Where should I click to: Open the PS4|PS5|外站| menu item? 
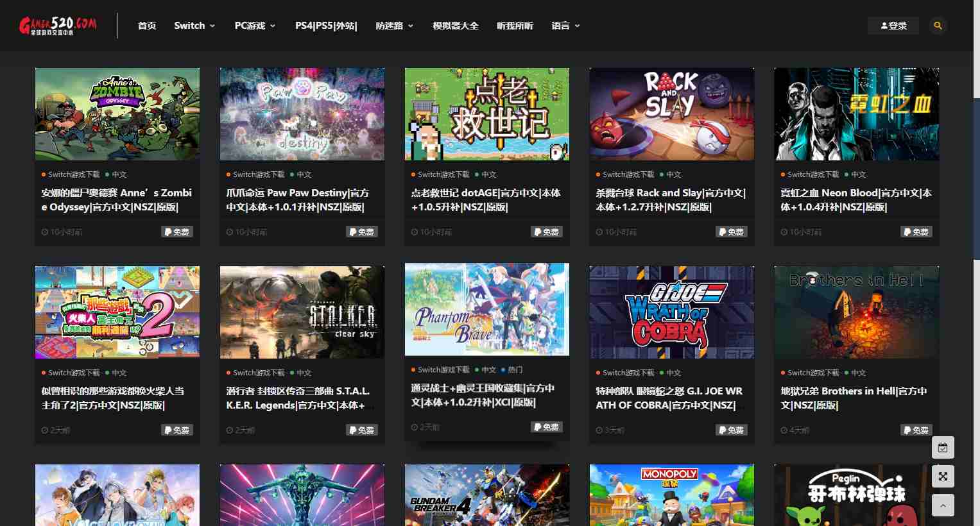point(326,26)
